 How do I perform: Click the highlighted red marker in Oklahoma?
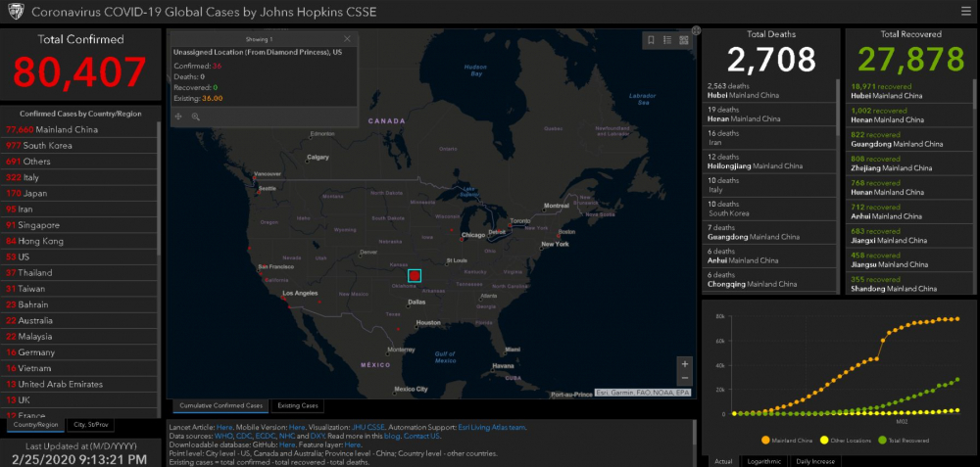[415, 275]
